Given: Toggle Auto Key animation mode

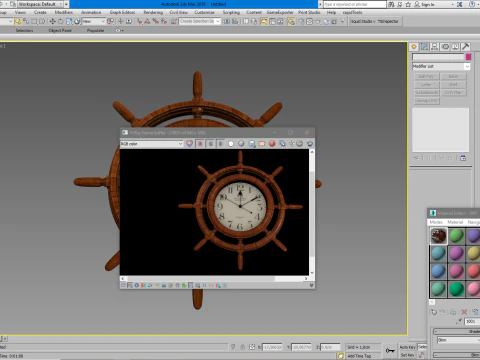Looking at the screenshot, I should pyautogui.click(x=407, y=347).
